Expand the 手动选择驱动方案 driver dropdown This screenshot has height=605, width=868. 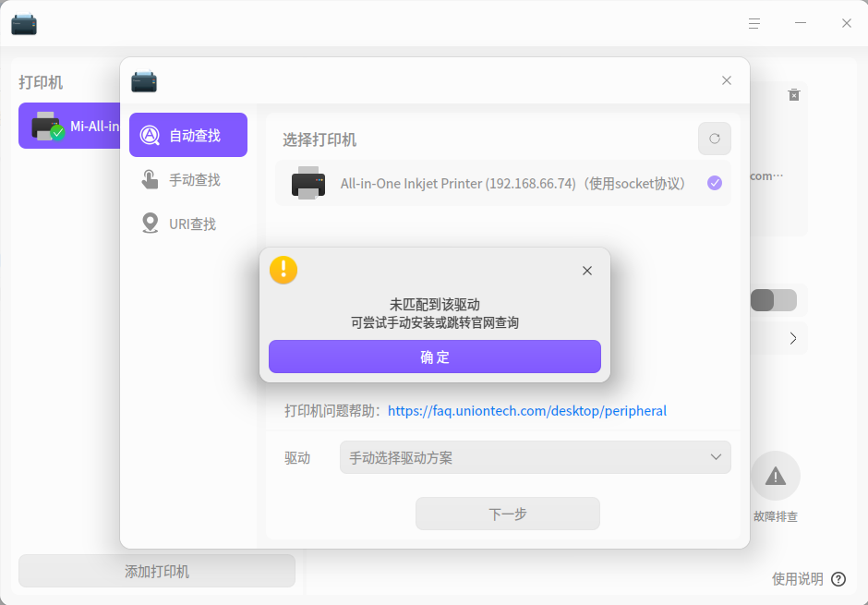point(536,457)
